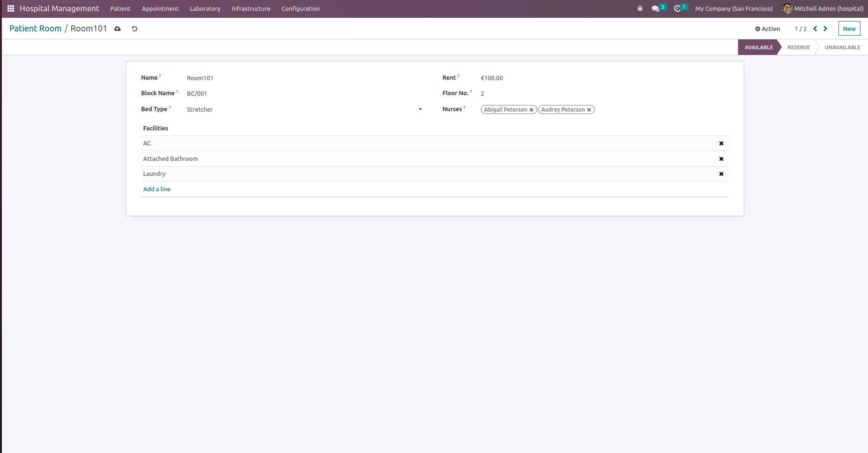Screen dimensions: 868x453
Task: Show the Nurses field help tooltip
Action: tap(464, 107)
